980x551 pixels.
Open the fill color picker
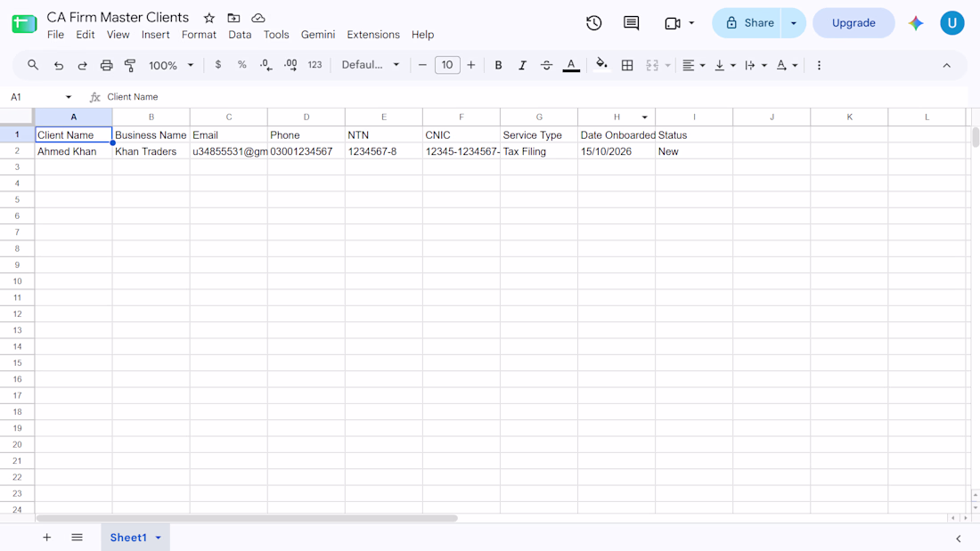[x=601, y=65]
